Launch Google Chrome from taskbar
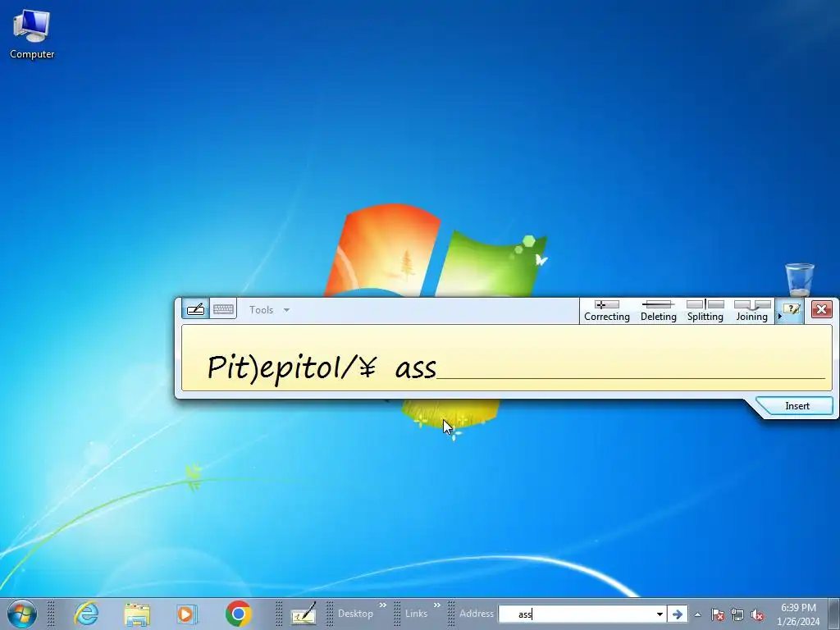The image size is (840, 630). click(239, 614)
